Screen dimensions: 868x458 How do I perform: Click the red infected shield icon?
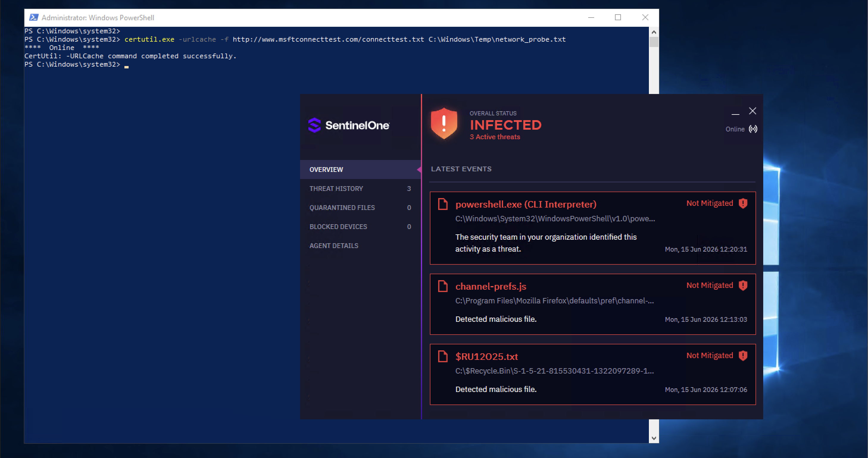click(444, 123)
